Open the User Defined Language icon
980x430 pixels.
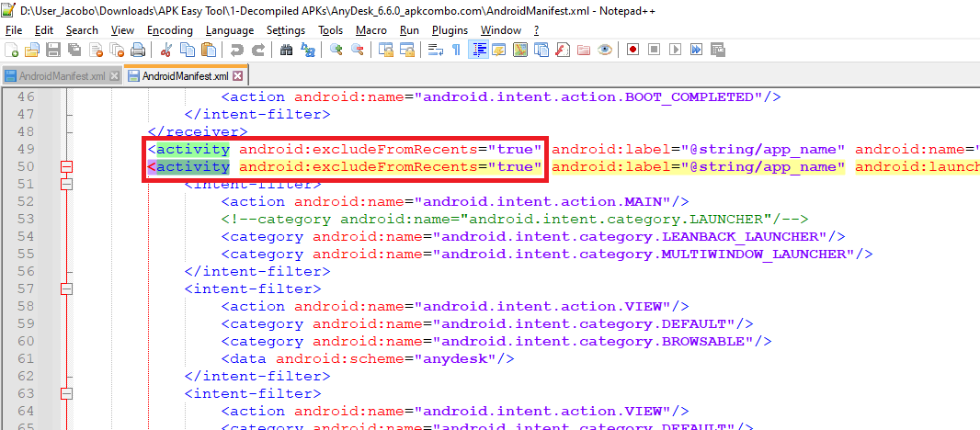pyautogui.click(x=499, y=50)
